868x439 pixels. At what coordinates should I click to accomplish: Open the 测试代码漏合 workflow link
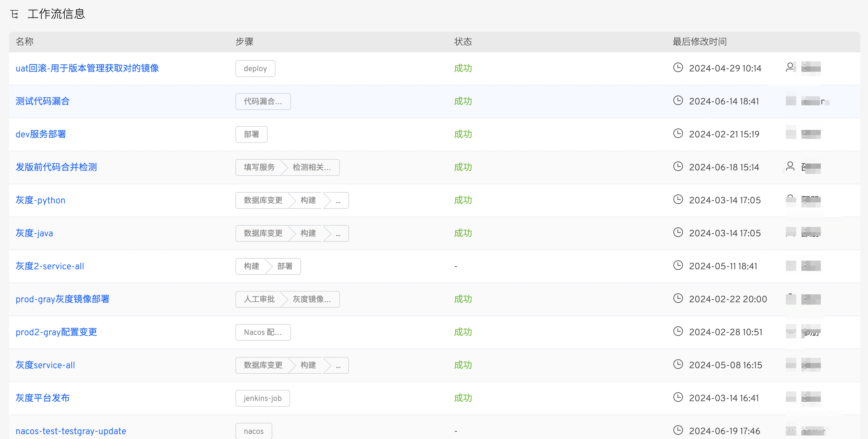(42, 101)
